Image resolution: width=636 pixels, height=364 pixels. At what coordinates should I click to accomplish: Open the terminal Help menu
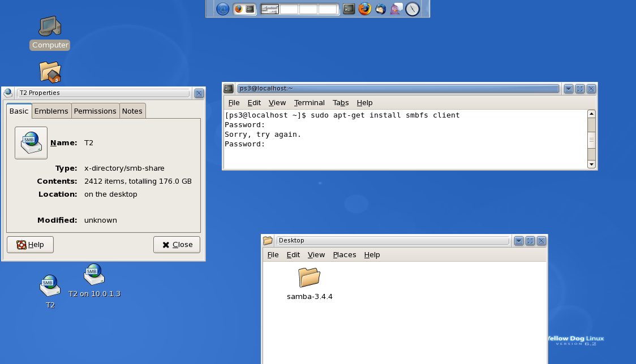tap(364, 102)
